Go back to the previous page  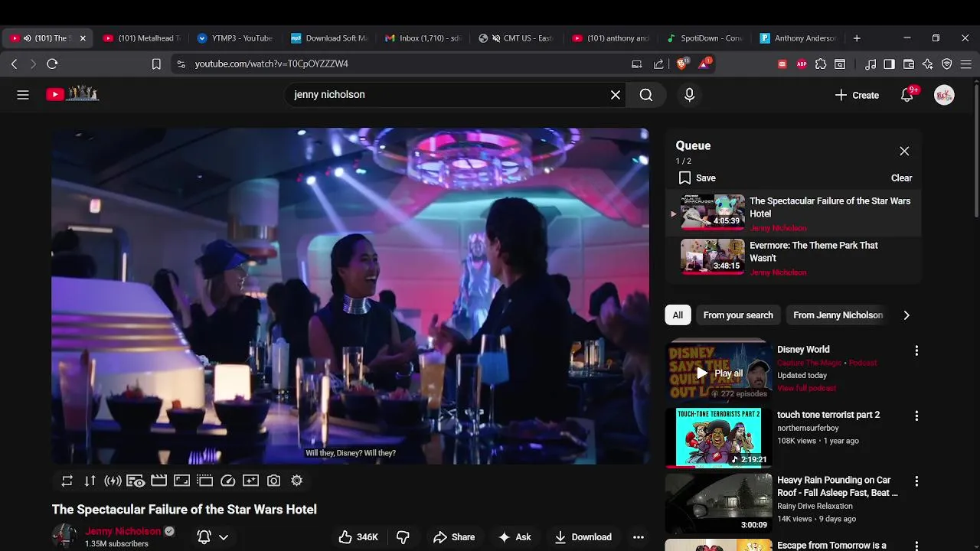[x=14, y=64]
